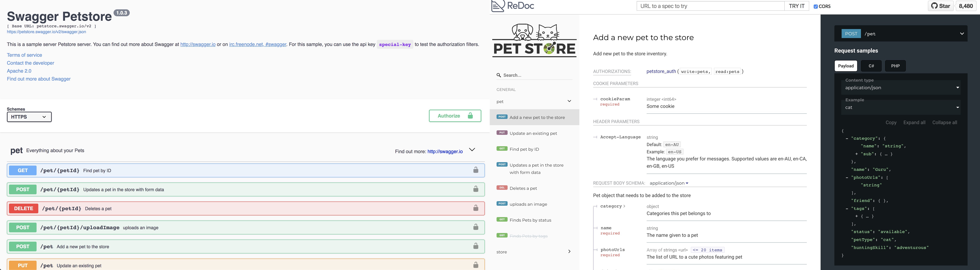This screenshot has width=980, height=270.
Task: Select the PHP sample tab
Action: (895, 66)
